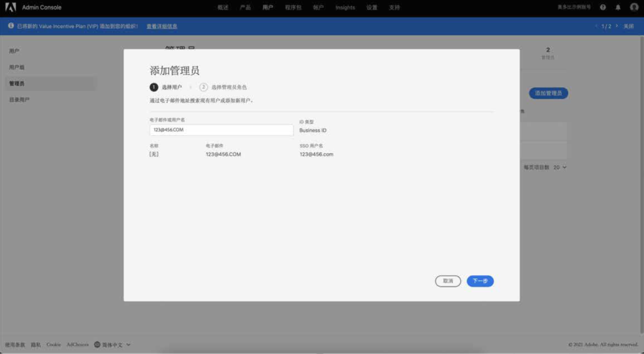Open the 简体中文 language dropdown
644x354 pixels.
pyautogui.click(x=113, y=344)
